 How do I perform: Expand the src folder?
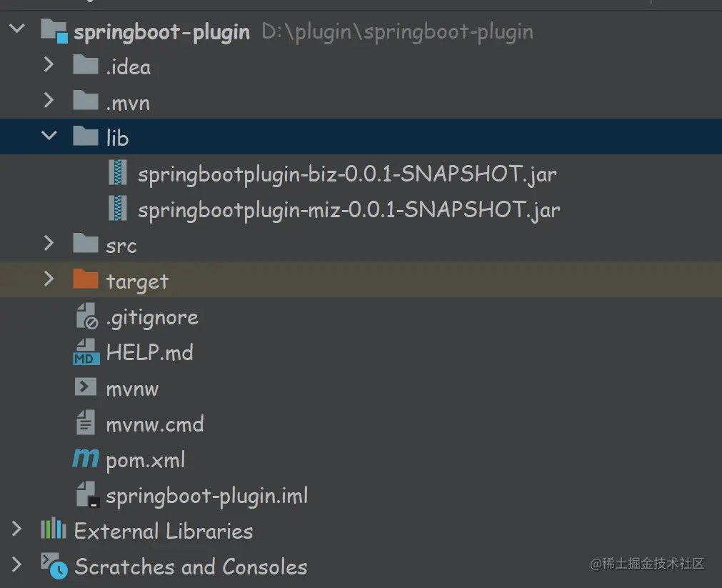[x=49, y=244]
